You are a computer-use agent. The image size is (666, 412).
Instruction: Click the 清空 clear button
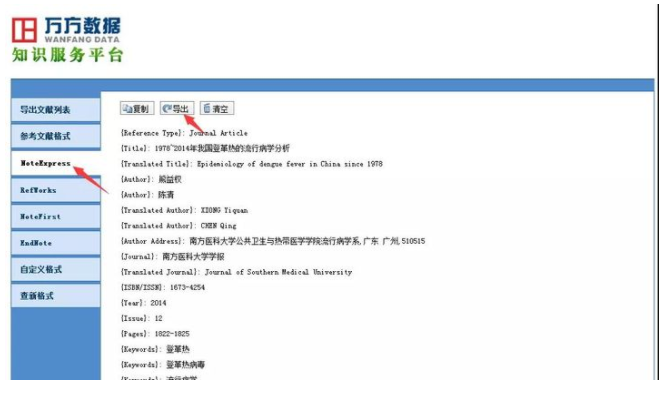(217, 109)
